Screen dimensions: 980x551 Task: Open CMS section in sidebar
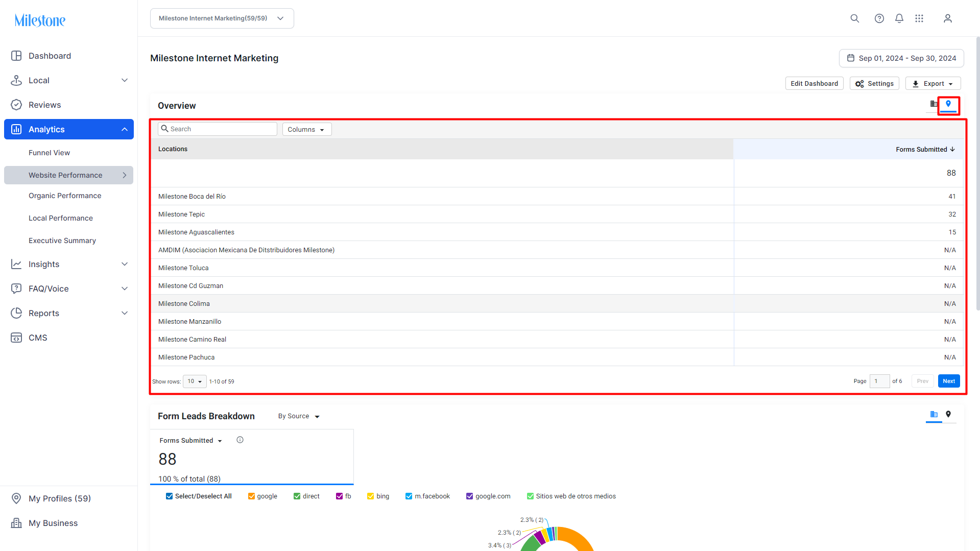[69, 338]
